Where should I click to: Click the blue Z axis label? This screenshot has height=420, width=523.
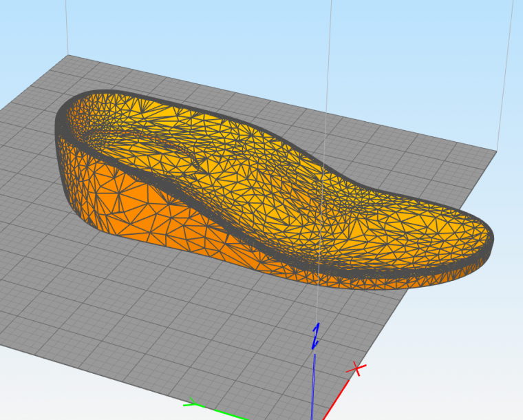pyautogui.click(x=316, y=335)
